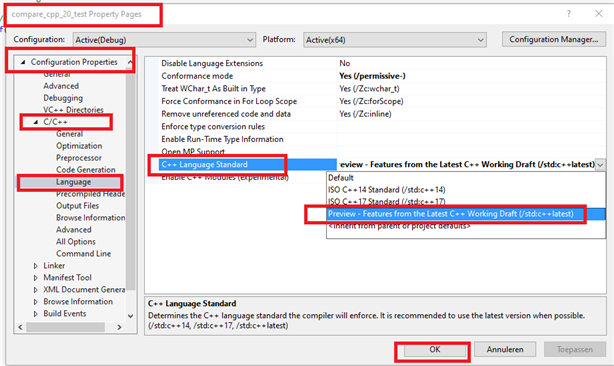Expand the Build Events node arrow
This screenshot has height=366, width=614.
[36, 314]
